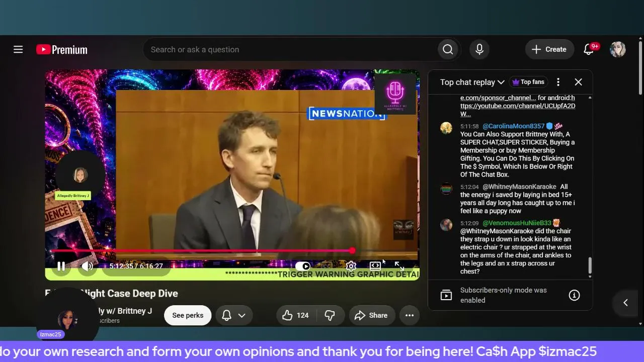Open chat more options menu
Viewport: 644px width, 362px height.
[x=558, y=82]
